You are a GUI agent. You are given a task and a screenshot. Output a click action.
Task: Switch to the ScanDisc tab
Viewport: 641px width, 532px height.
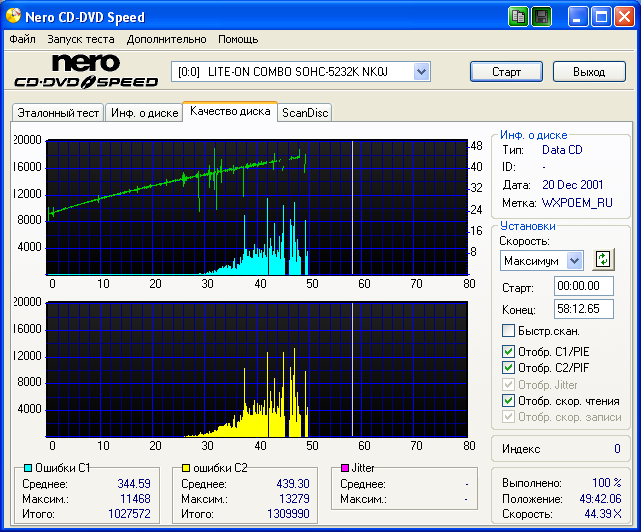304,113
